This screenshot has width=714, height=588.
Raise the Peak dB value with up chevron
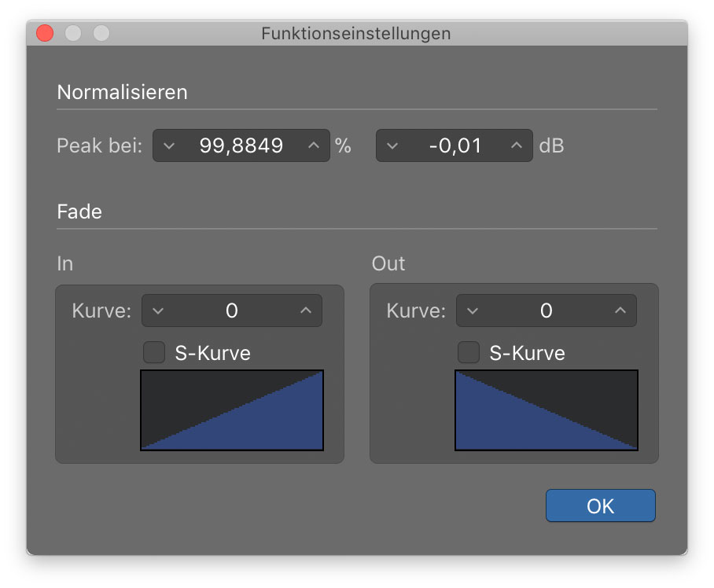pos(516,145)
